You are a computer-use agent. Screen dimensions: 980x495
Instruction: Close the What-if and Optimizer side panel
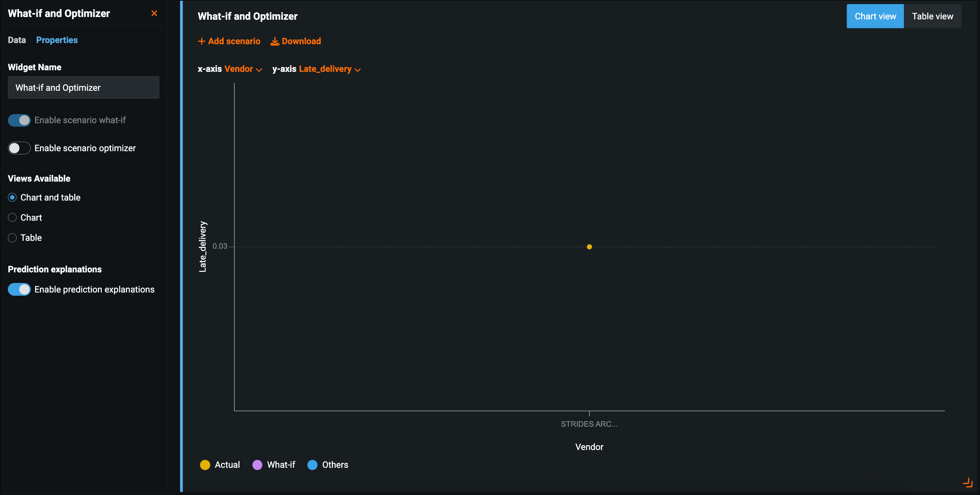pyautogui.click(x=154, y=13)
